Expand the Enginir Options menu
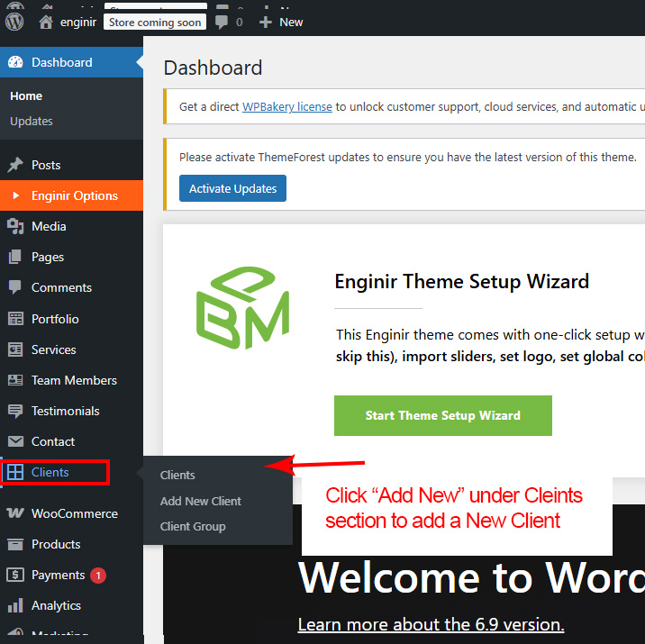Viewport: 645px width, 644px height. click(x=74, y=195)
